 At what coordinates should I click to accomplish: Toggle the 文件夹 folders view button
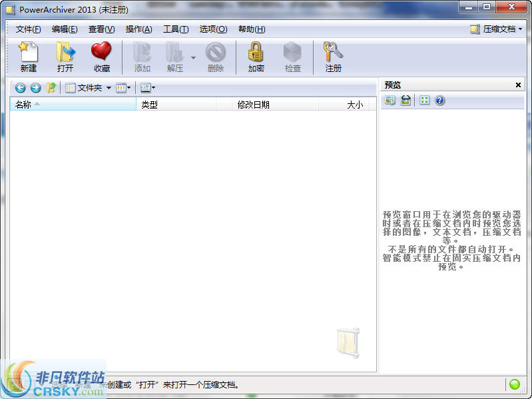pos(84,88)
